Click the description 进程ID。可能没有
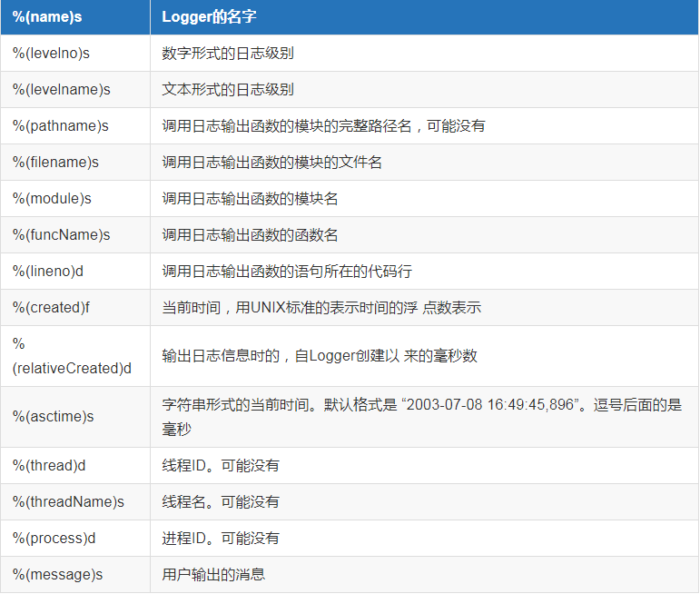This screenshot has height=594, width=700. tap(221, 539)
